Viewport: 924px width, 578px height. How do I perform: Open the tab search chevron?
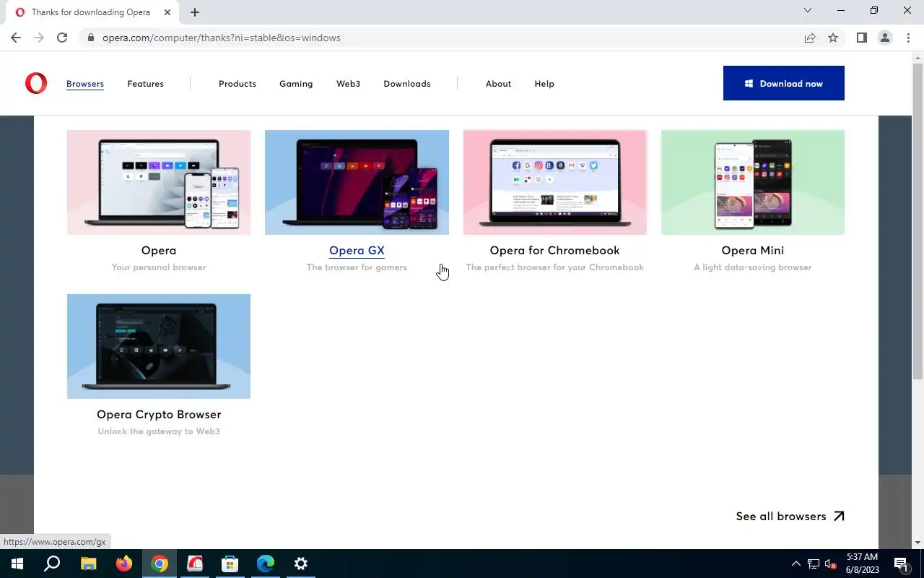pos(808,11)
